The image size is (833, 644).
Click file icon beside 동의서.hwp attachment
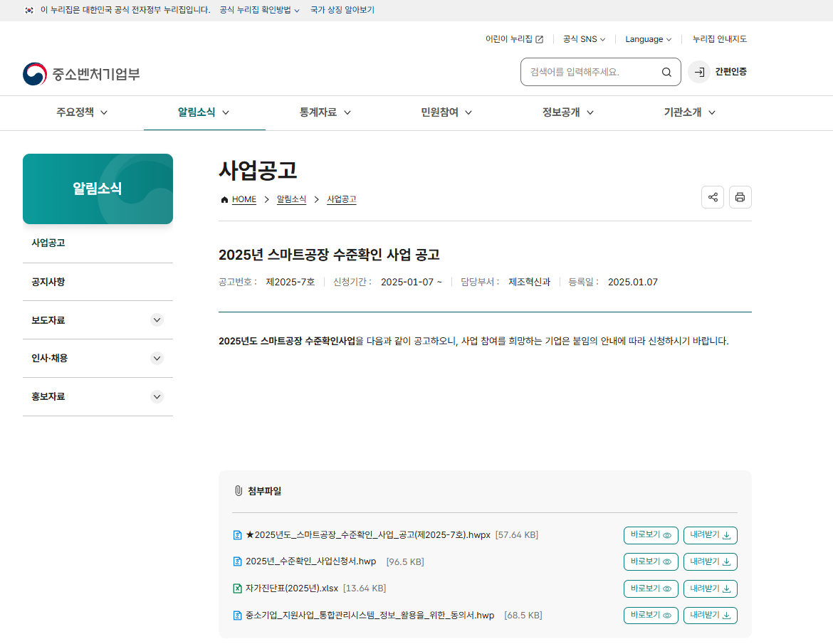(x=238, y=616)
